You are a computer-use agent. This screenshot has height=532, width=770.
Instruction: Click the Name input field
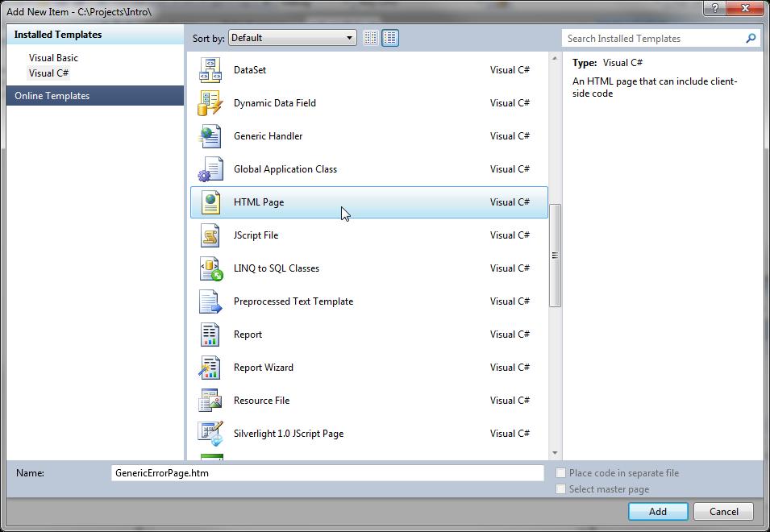327,473
